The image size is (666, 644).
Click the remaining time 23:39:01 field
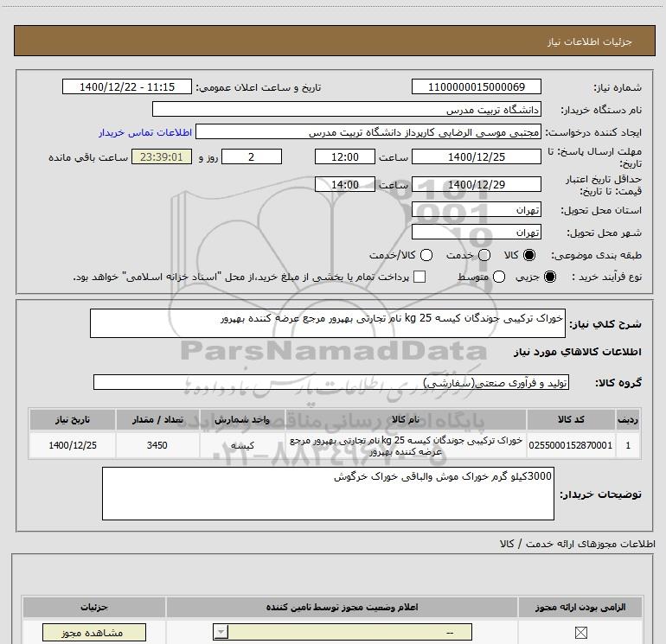coord(162,156)
